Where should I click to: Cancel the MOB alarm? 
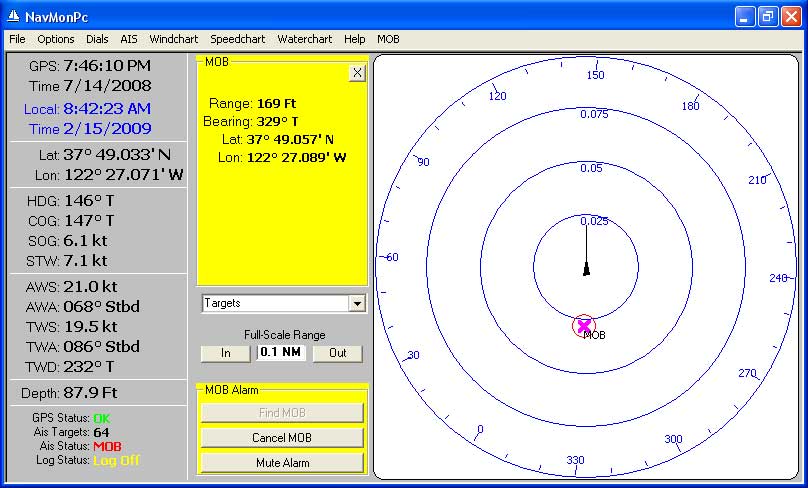tap(282, 438)
